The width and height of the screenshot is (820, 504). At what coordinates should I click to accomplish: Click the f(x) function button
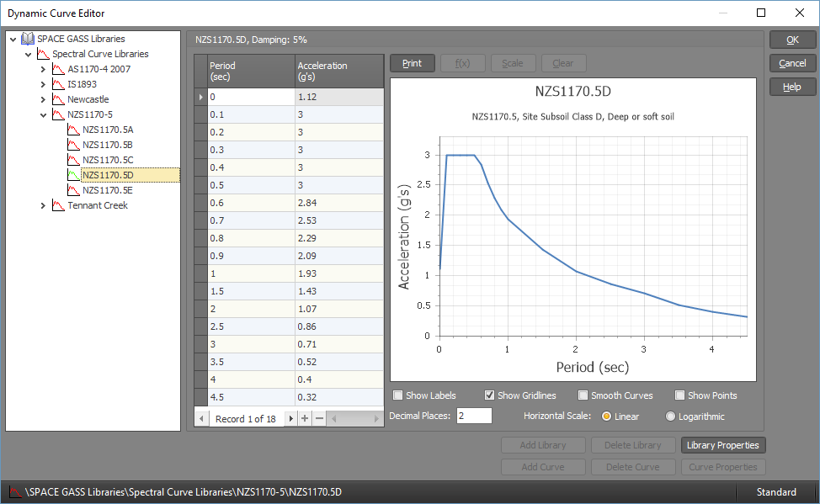tap(463, 63)
